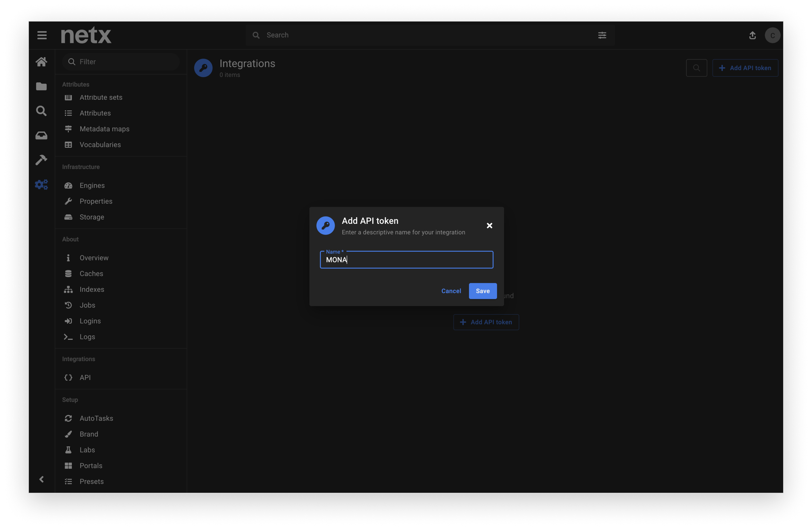Click the upload icon in header
The height and width of the screenshot is (529, 812).
click(752, 35)
